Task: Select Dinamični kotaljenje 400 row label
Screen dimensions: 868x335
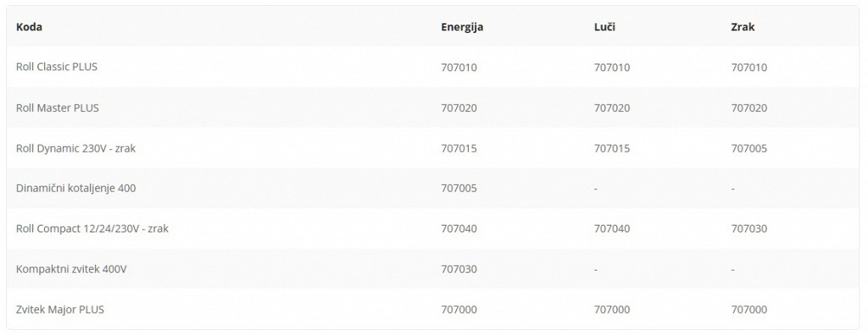Action: (75, 187)
